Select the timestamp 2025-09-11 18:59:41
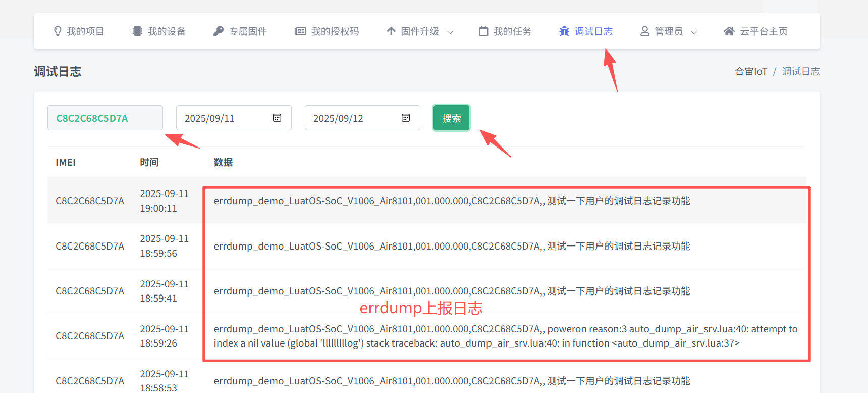This screenshot has height=393, width=868. [x=165, y=291]
